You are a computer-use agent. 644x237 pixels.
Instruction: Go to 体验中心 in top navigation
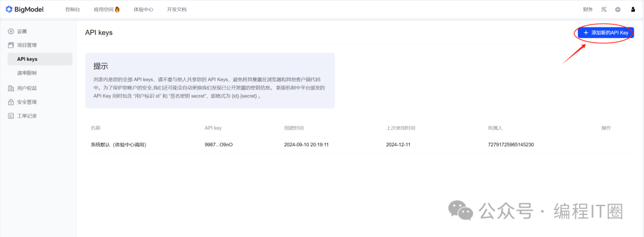pos(143,10)
